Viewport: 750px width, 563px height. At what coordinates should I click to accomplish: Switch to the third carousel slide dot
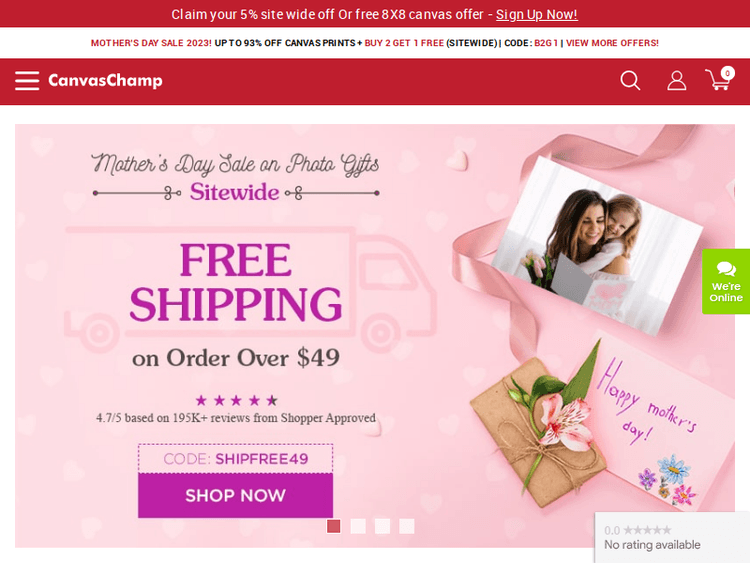(382, 526)
